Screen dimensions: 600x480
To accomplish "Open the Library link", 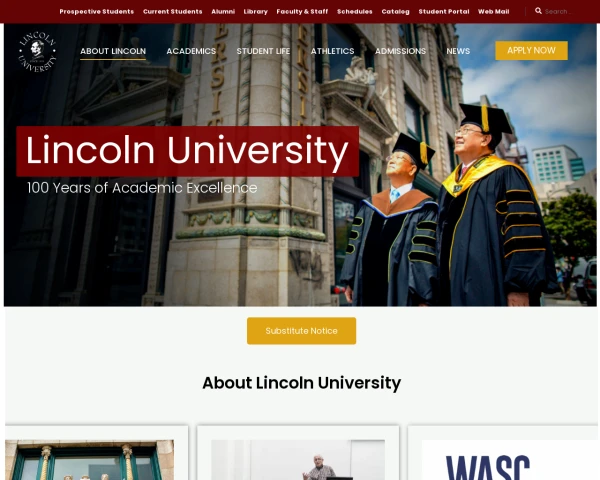I will tap(256, 11).
